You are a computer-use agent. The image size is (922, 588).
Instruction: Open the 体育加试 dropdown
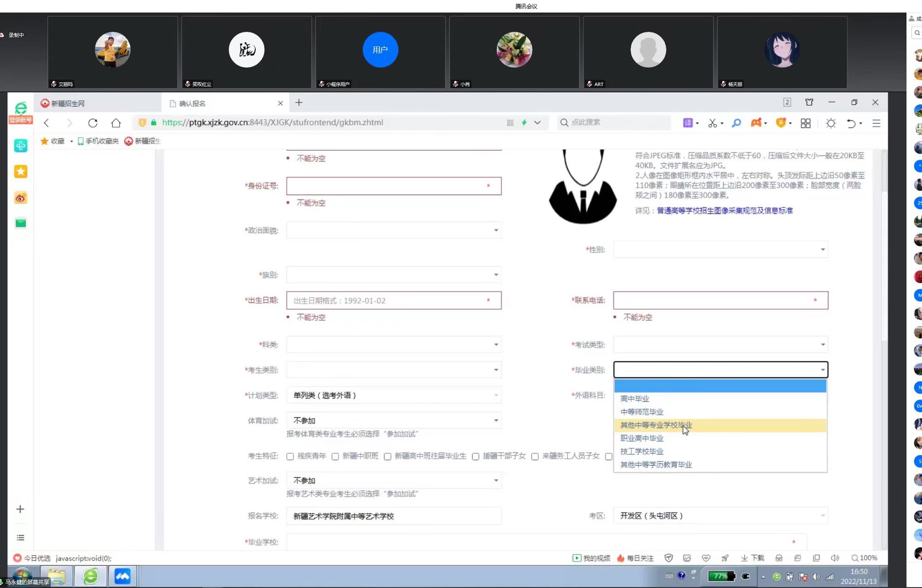tap(394, 420)
